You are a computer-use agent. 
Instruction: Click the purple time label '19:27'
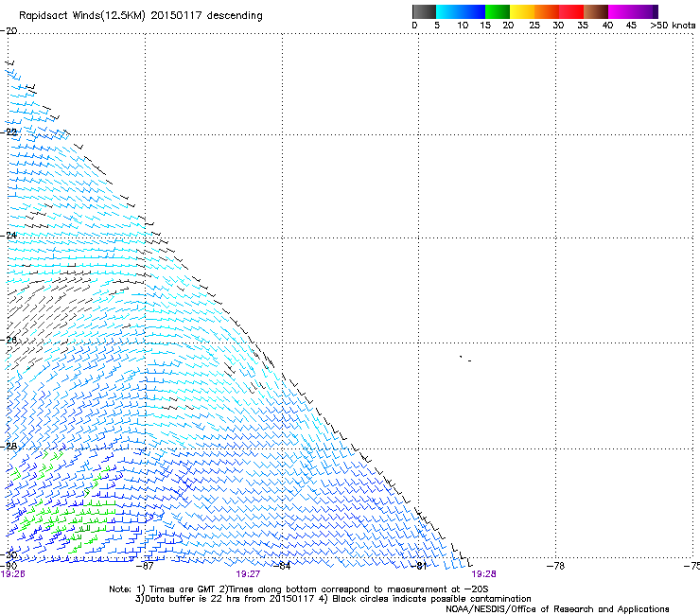(x=248, y=574)
